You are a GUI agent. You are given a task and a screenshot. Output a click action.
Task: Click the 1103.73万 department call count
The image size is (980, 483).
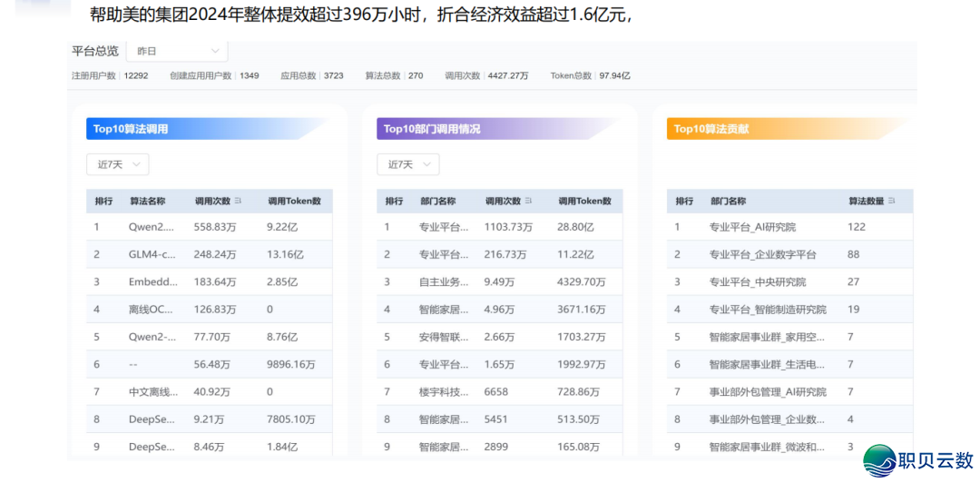[509, 227]
